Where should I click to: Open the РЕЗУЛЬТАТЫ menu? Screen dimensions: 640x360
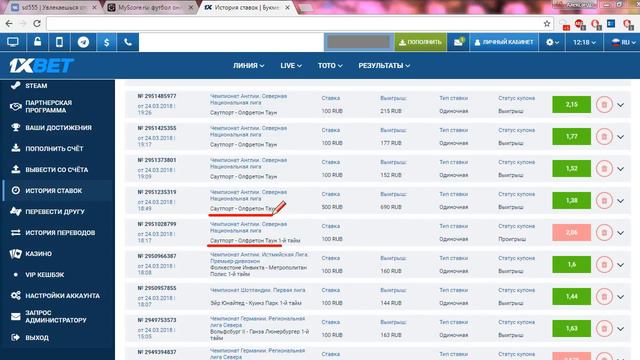tap(384, 65)
